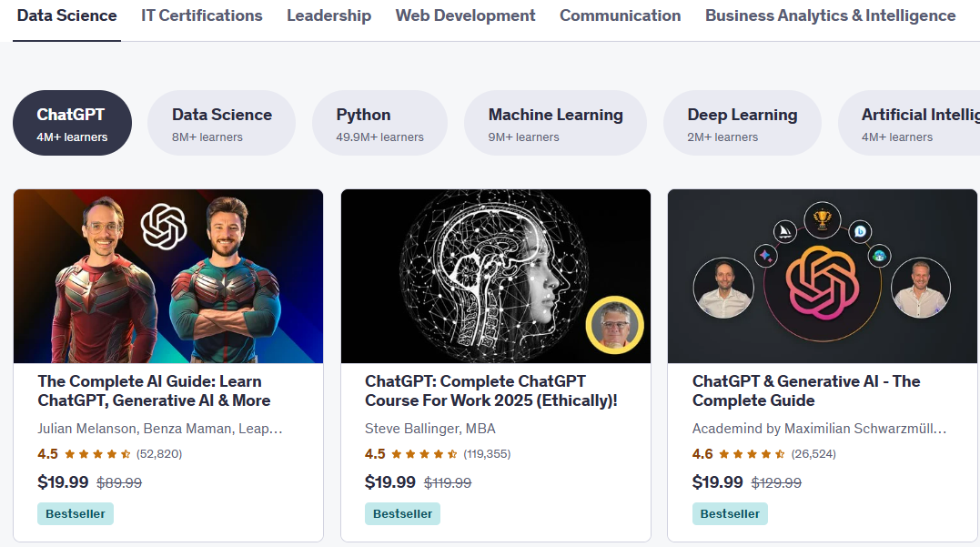Click the Bestseller badge on the first course

(x=75, y=513)
